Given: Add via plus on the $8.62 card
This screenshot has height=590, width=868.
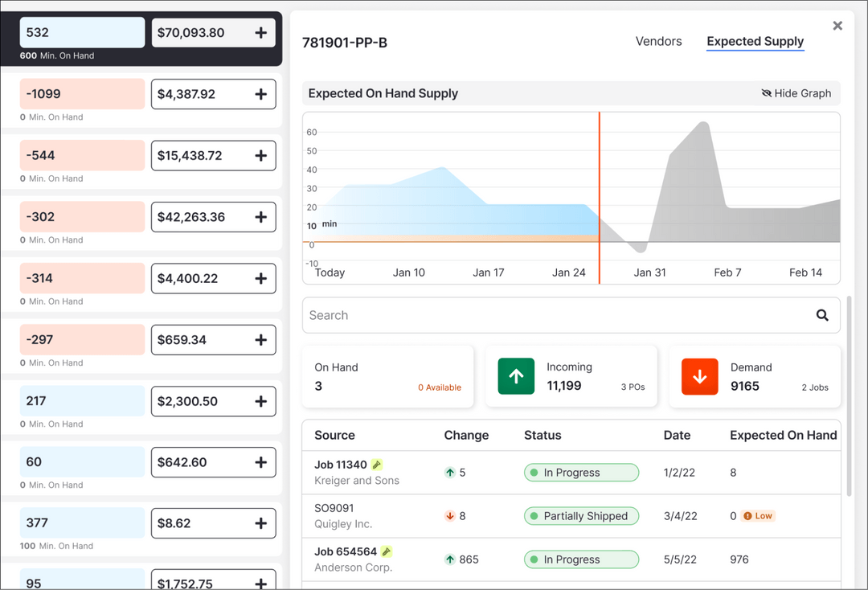Looking at the screenshot, I should [260, 523].
